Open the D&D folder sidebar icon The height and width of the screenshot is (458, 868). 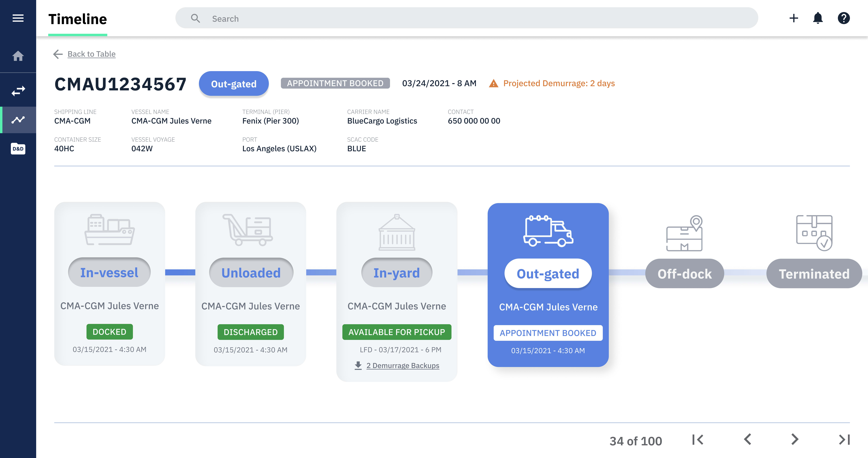18,149
